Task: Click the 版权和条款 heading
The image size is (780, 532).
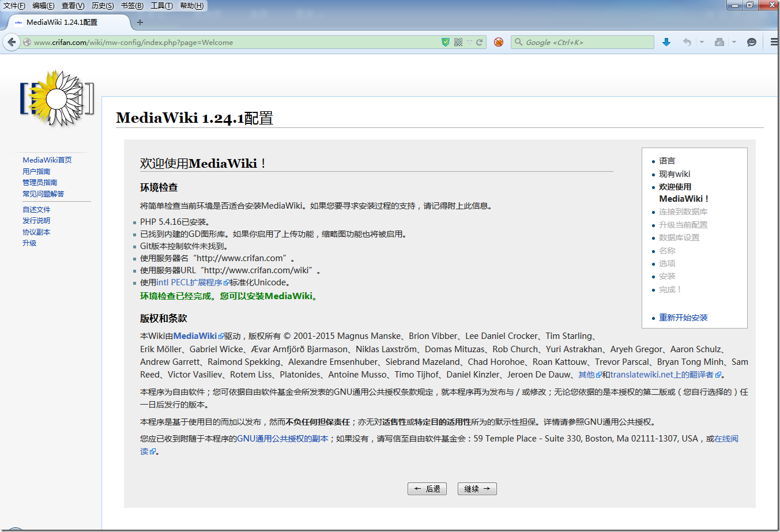Action: point(163,318)
